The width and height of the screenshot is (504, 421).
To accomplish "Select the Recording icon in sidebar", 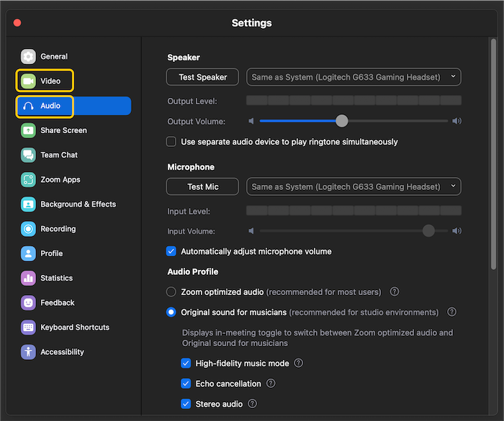I will [28, 229].
